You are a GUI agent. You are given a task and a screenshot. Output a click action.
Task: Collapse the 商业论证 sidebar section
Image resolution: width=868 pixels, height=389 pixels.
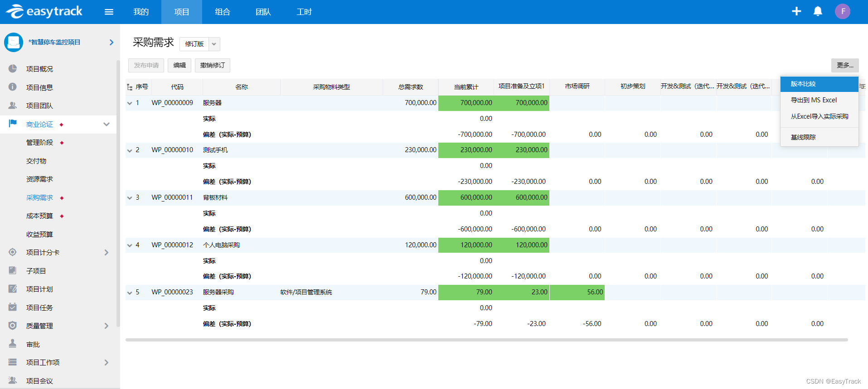tap(107, 124)
